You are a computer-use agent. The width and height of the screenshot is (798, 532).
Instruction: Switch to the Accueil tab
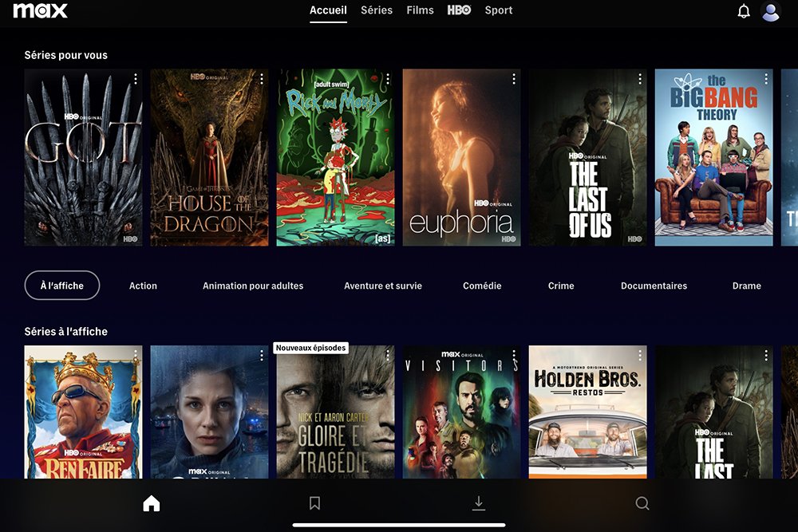pyautogui.click(x=328, y=10)
